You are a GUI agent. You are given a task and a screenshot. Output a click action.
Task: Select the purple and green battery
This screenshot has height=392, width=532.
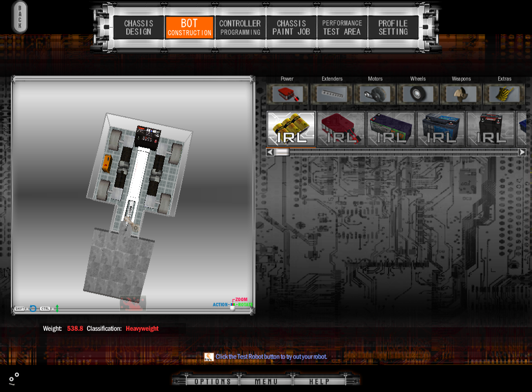pos(391,129)
